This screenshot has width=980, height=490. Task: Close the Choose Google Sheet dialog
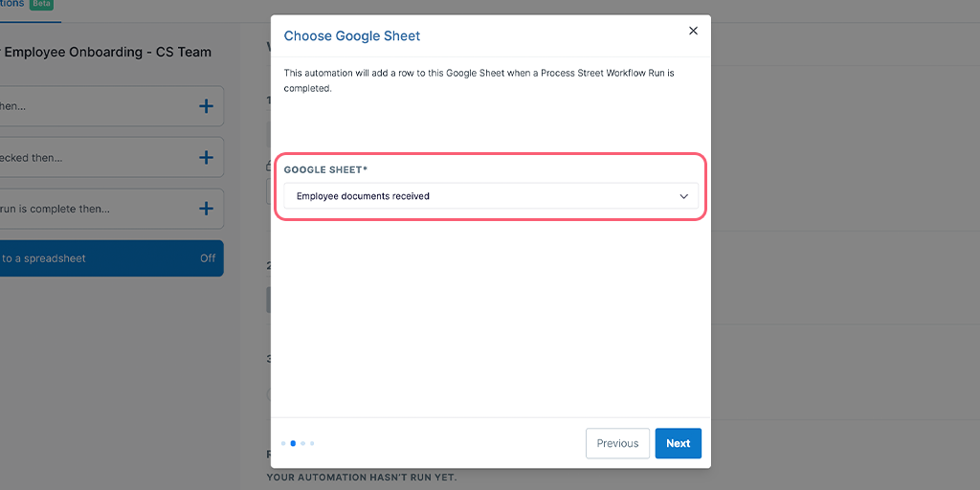tap(693, 31)
